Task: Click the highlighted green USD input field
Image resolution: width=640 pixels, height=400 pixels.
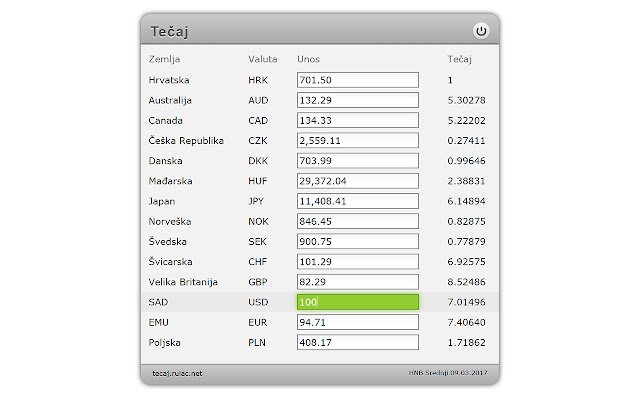Action: [x=358, y=302]
